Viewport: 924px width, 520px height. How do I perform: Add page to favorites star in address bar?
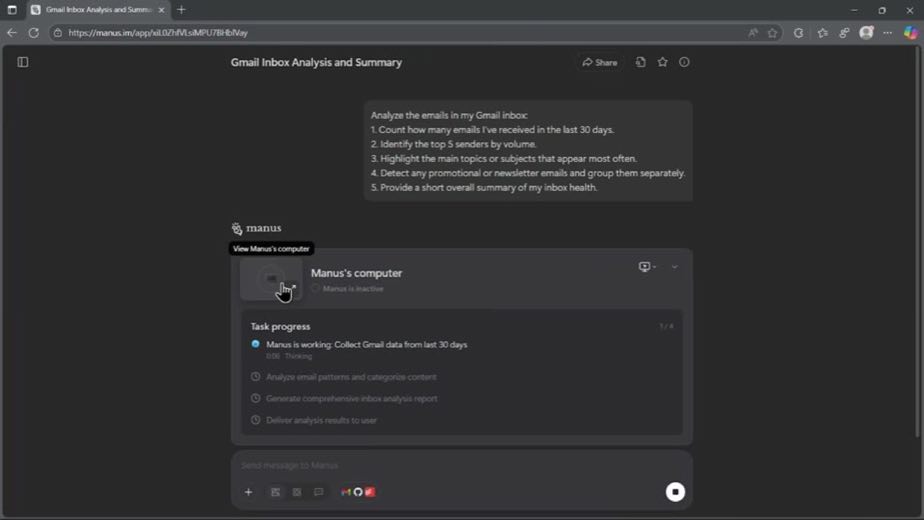click(x=773, y=33)
